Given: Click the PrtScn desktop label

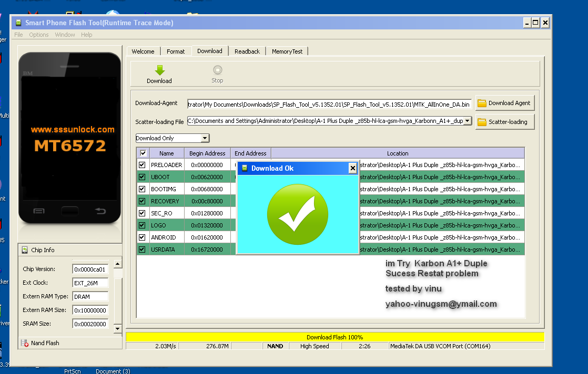Looking at the screenshot, I should 73,371.
